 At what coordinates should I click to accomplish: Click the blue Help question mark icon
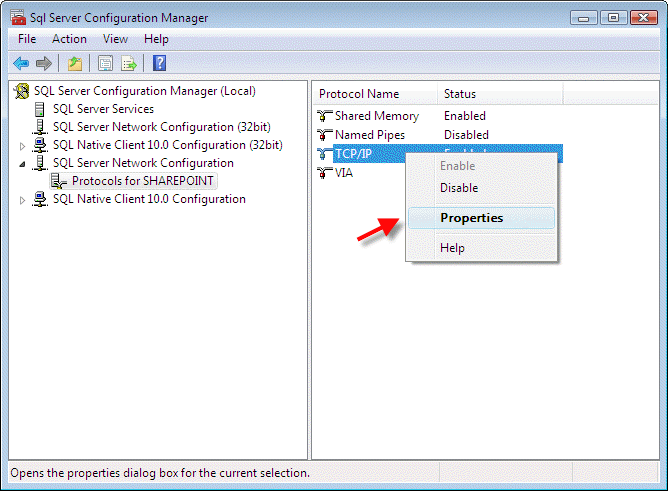pyautogui.click(x=159, y=63)
